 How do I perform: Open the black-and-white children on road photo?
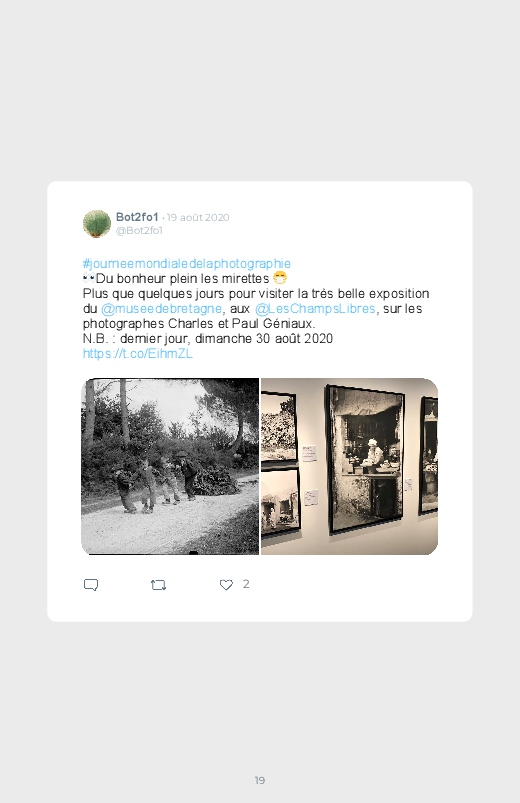click(170, 467)
